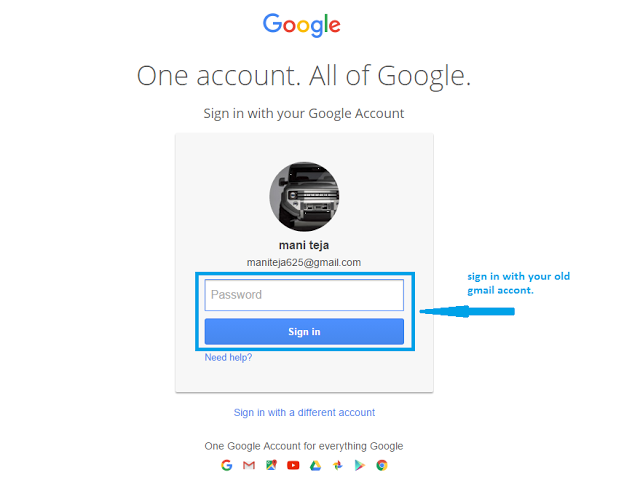This screenshot has width=640, height=486.
Task: Click the Google Photos pinwheel icon
Action: 338,465
